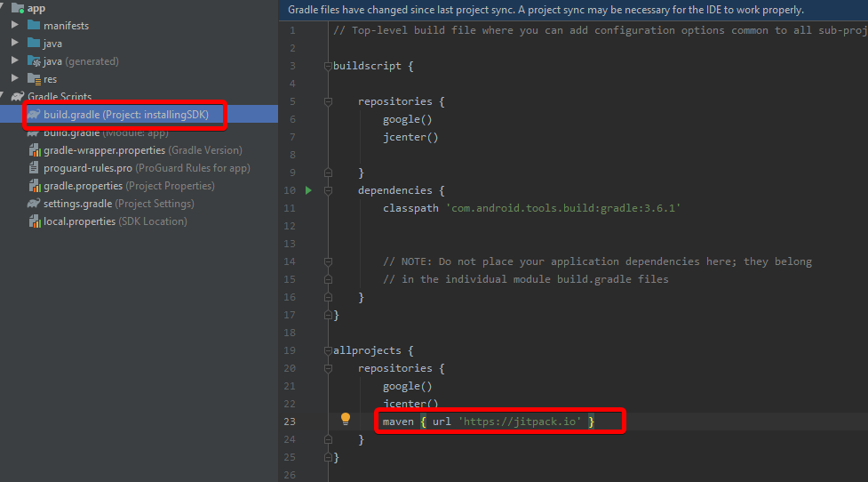This screenshot has width=868, height=482.
Task: Click the yellow lightbulb intention icon
Action: point(346,419)
